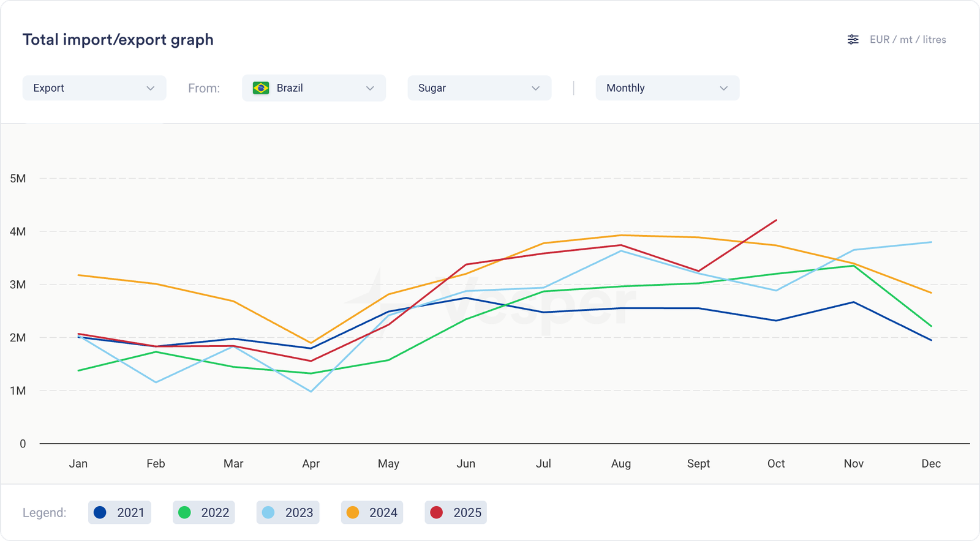Toggle the 2022 series in the legend
This screenshot has height=541, width=980.
(x=204, y=512)
